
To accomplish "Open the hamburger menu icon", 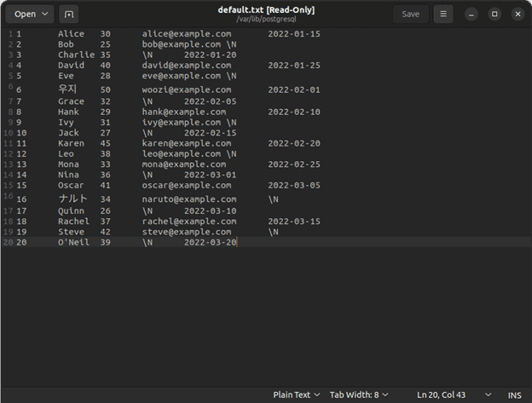I will pos(442,14).
